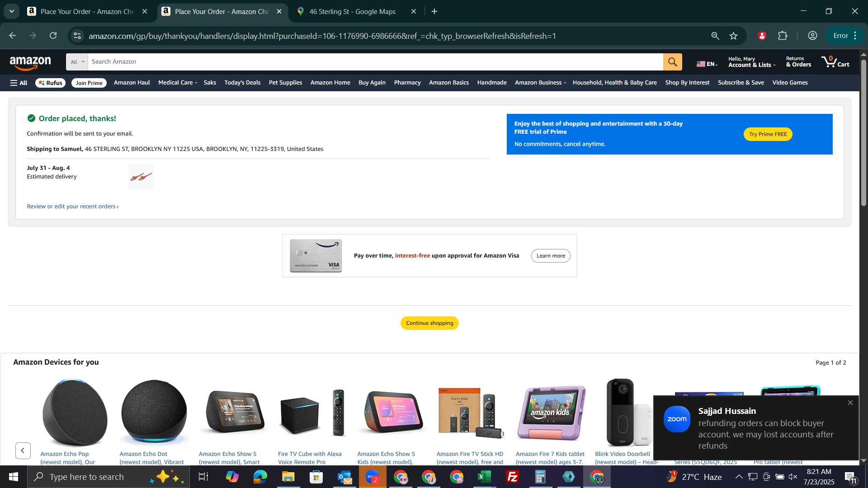This screenshot has width=868, height=488.
Task: Open Outlook from the taskbar
Action: tap(344, 477)
